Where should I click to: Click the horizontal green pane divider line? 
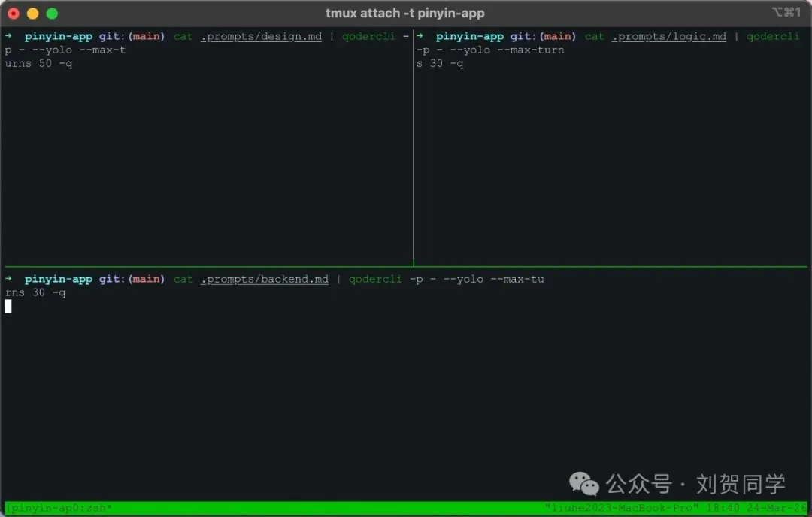pos(601,267)
